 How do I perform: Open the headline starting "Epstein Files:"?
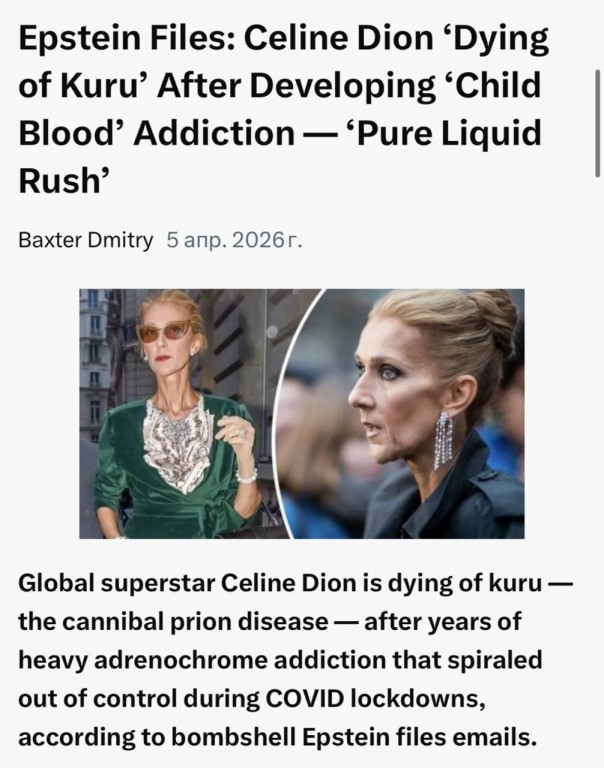pyautogui.click(x=283, y=109)
